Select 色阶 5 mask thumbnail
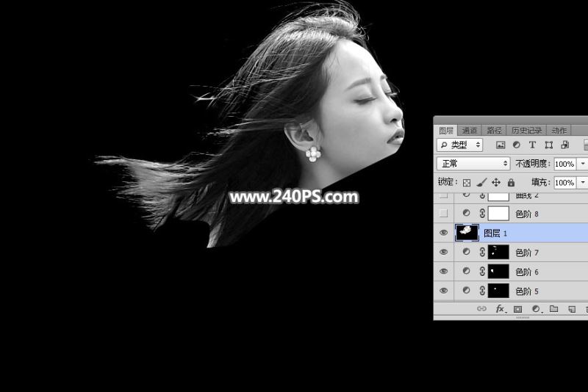 498,291
